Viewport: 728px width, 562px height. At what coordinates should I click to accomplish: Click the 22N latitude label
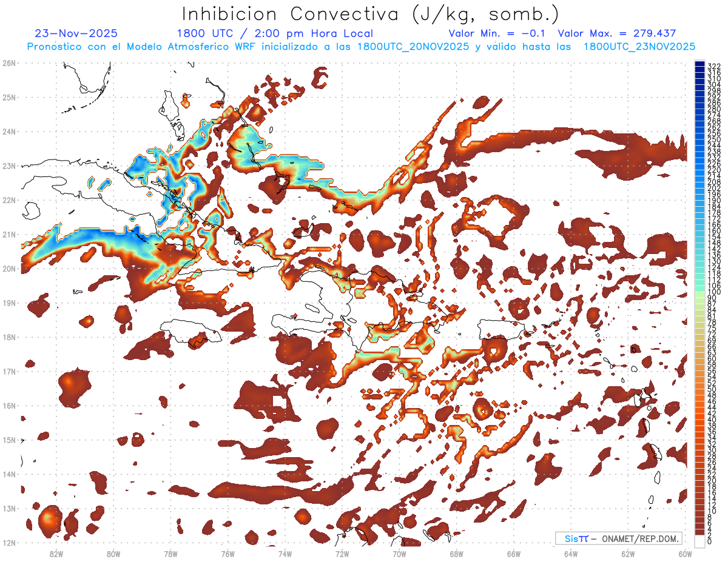click(x=8, y=200)
